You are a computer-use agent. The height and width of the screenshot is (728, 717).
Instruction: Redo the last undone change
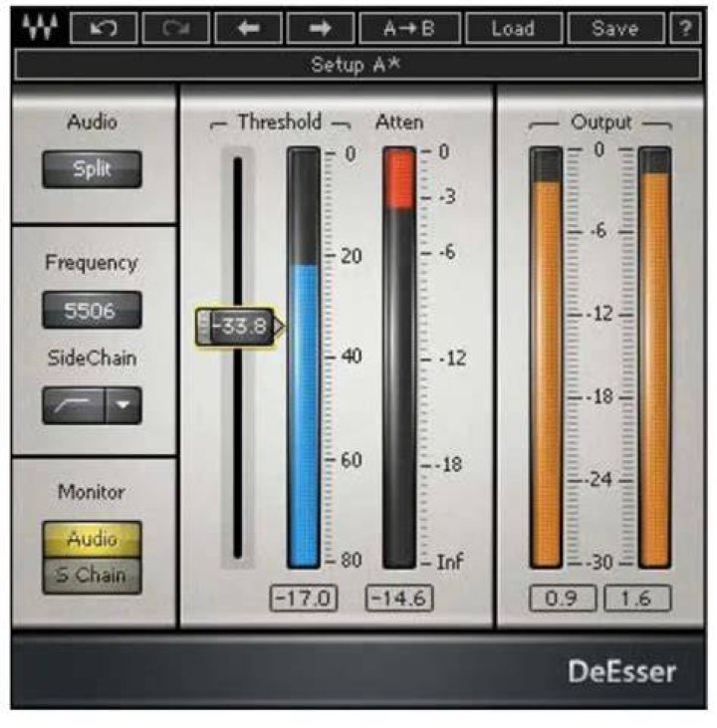point(176,28)
